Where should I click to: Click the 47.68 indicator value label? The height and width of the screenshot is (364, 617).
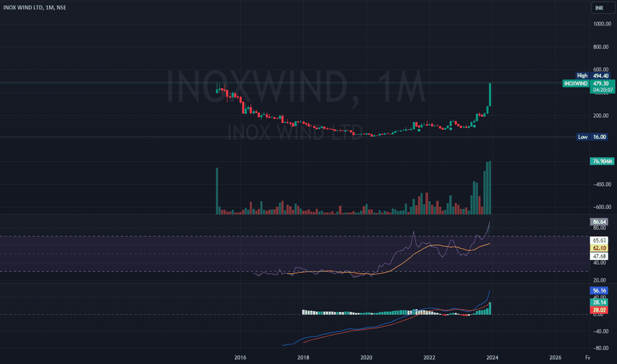(x=599, y=256)
